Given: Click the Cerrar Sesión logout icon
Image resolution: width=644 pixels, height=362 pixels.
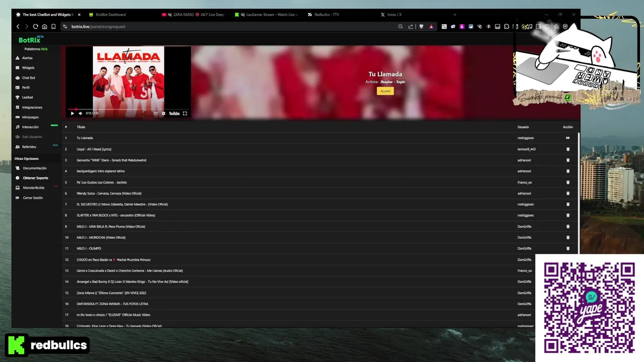Looking at the screenshot, I should [x=18, y=198].
